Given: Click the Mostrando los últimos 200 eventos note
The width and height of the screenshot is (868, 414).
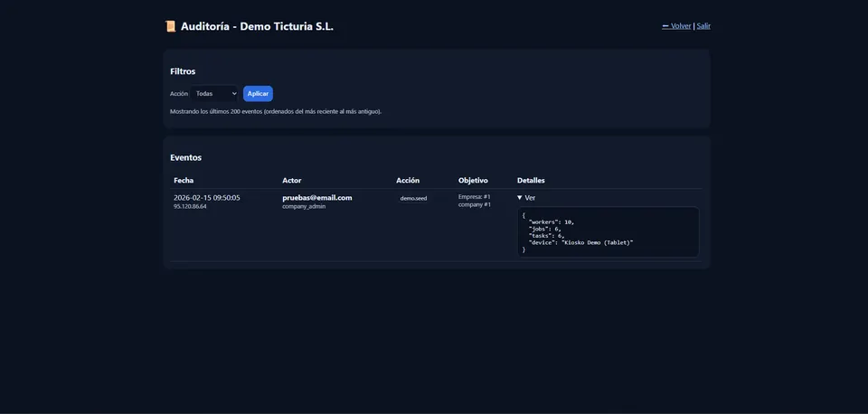Looking at the screenshot, I should click(x=276, y=111).
